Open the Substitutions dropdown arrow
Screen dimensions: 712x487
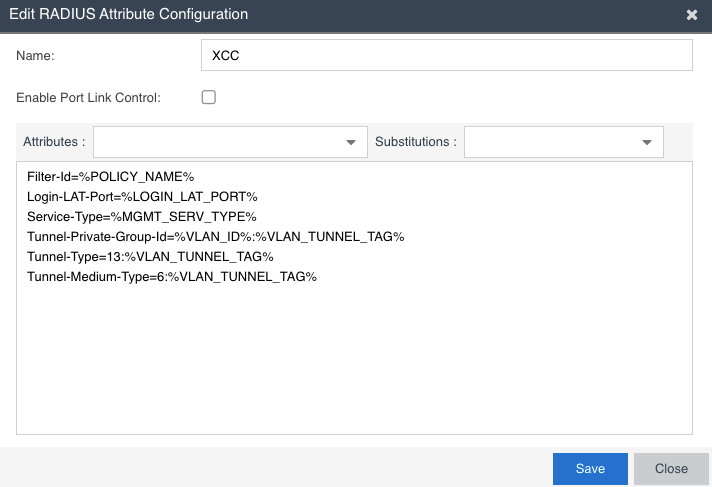coord(646,142)
